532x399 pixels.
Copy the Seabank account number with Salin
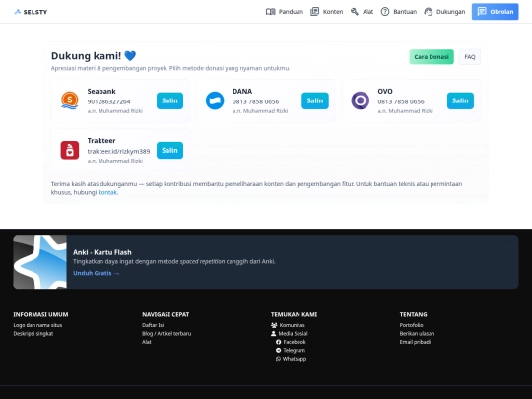169,100
